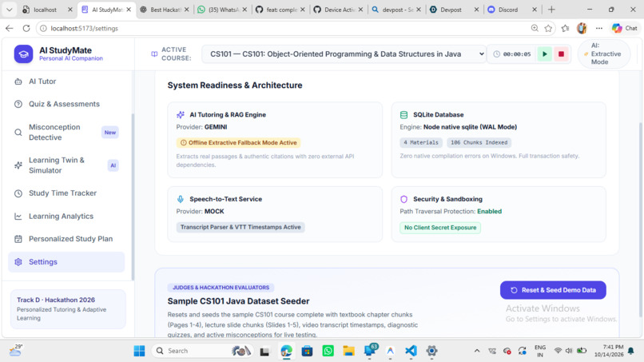Click the Offline Extractive Fallback Mode Active badge
The height and width of the screenshot is (362, 644).
pyautogui.click(x=239, y=142)
